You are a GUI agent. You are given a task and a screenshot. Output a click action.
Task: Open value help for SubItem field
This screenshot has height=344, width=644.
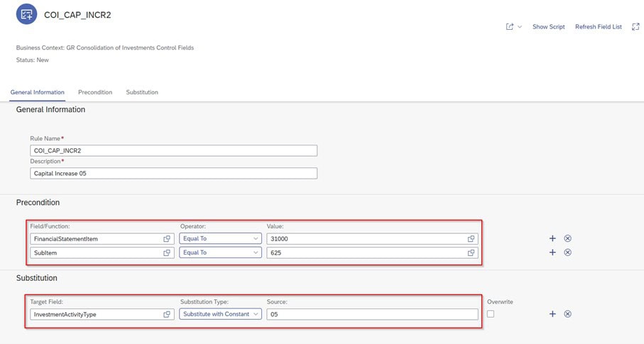pos(167,253)
